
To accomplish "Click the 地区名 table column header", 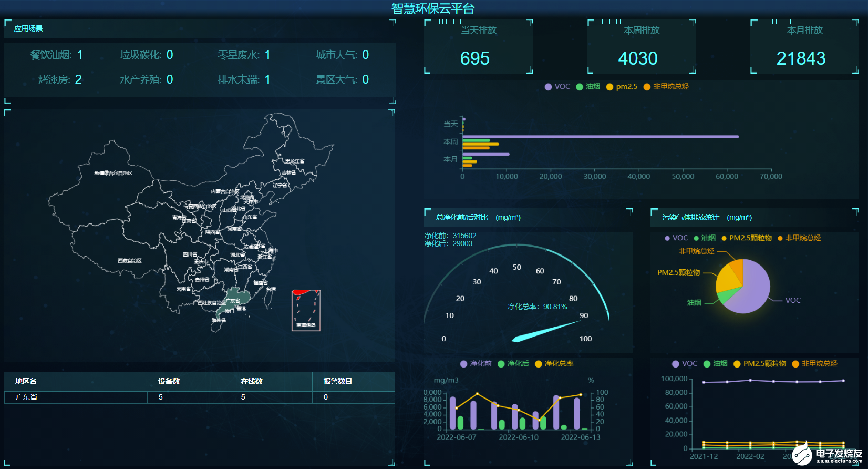I will pyautogui.click(x=26, y=381).
